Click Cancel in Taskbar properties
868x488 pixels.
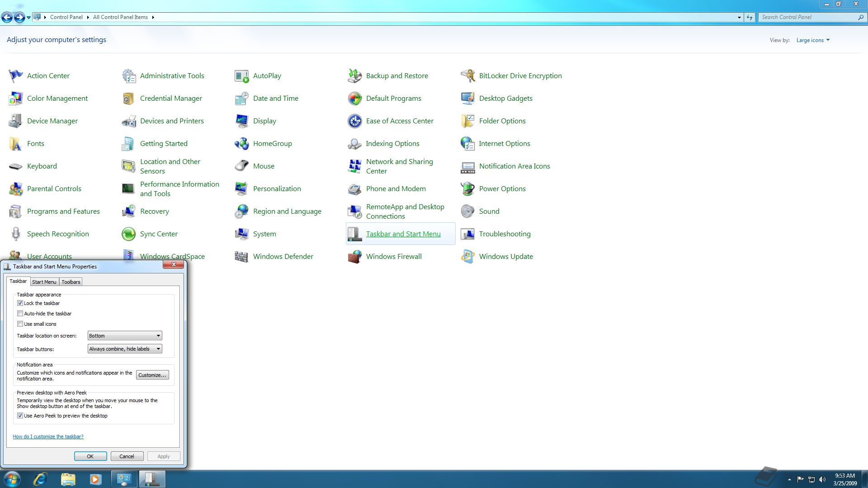pyautogui.click(x=127, y=456)
